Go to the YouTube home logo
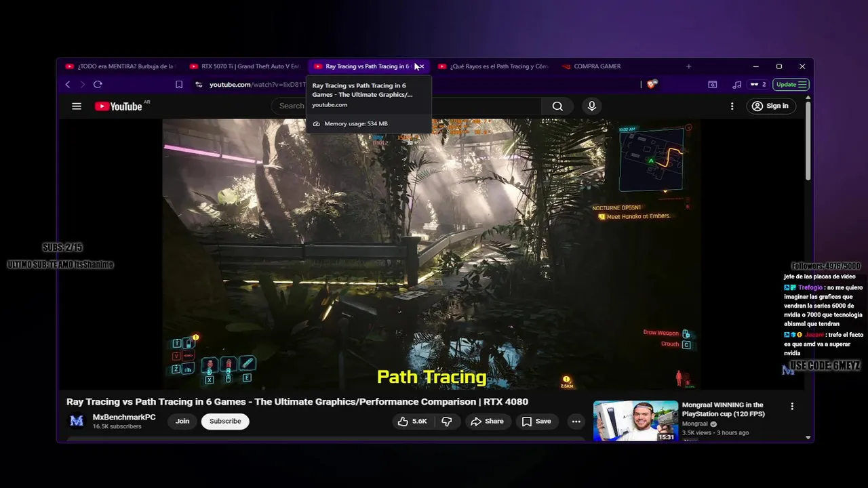 [x=119, y=106]
